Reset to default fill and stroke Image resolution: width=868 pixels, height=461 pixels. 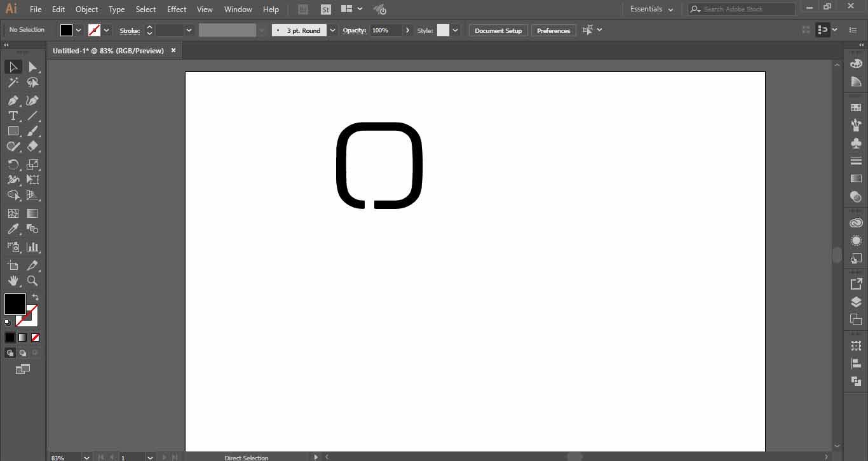(8, 323)
